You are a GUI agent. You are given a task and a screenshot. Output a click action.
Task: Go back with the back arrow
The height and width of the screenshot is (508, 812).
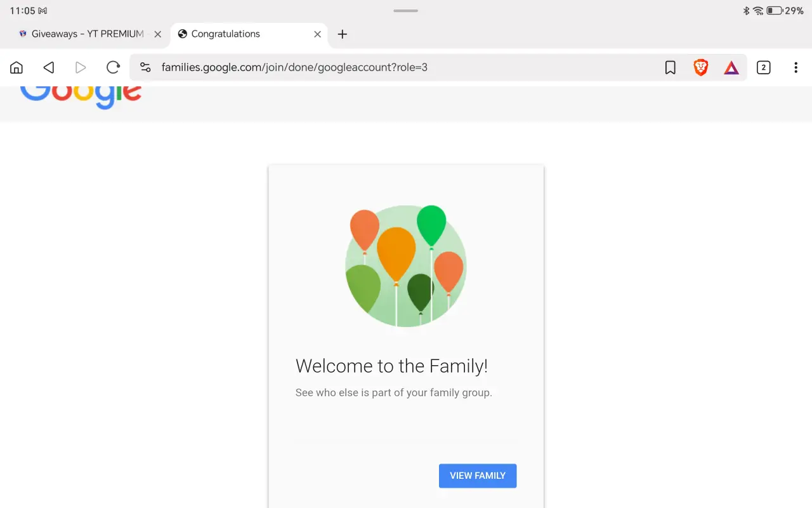pos(49,67)
